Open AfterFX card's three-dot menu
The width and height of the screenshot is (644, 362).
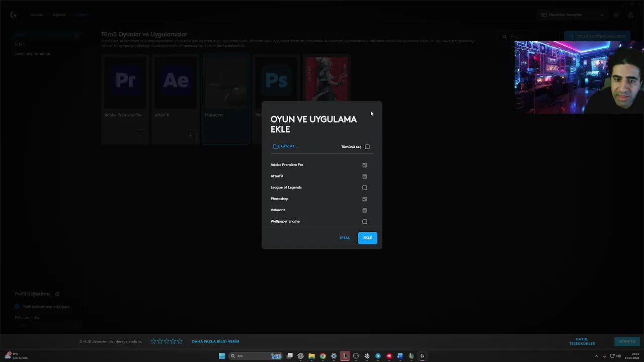190,135
